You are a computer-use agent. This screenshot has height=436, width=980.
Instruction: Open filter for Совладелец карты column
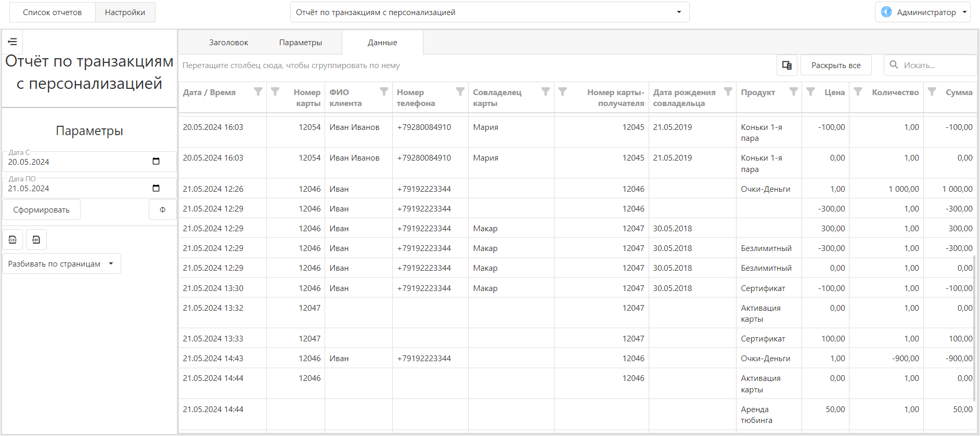click(x=545, y=91)
